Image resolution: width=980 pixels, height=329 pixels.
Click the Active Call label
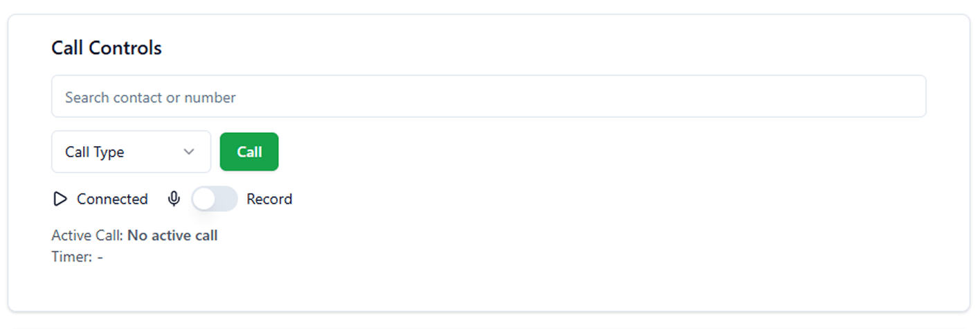[x=87, y=235]
